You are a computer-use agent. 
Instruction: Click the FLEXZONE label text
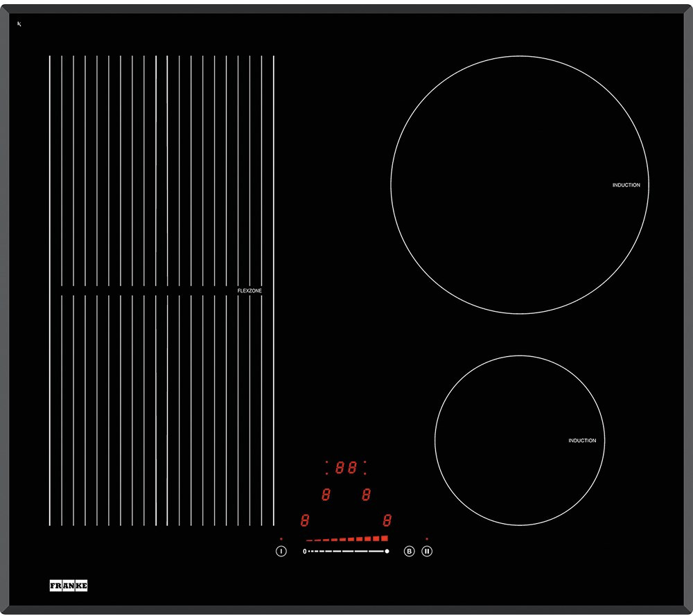[249, 292]
